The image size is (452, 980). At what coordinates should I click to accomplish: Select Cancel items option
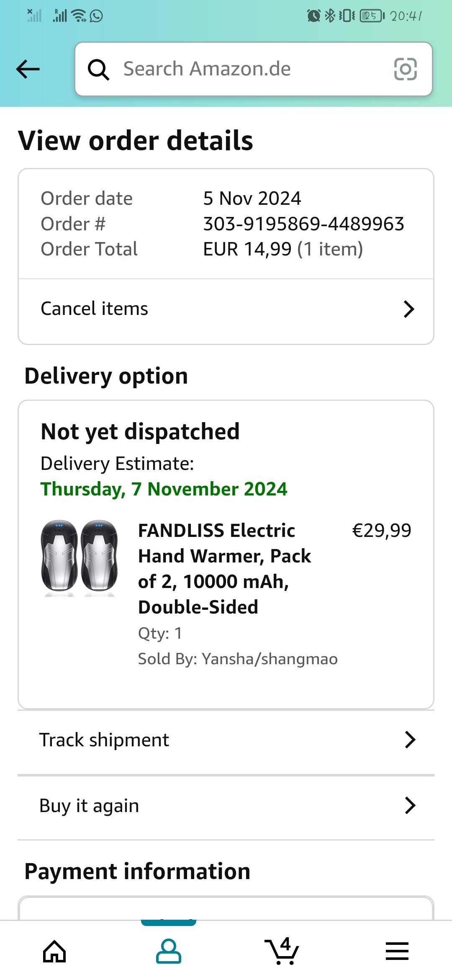95,309
